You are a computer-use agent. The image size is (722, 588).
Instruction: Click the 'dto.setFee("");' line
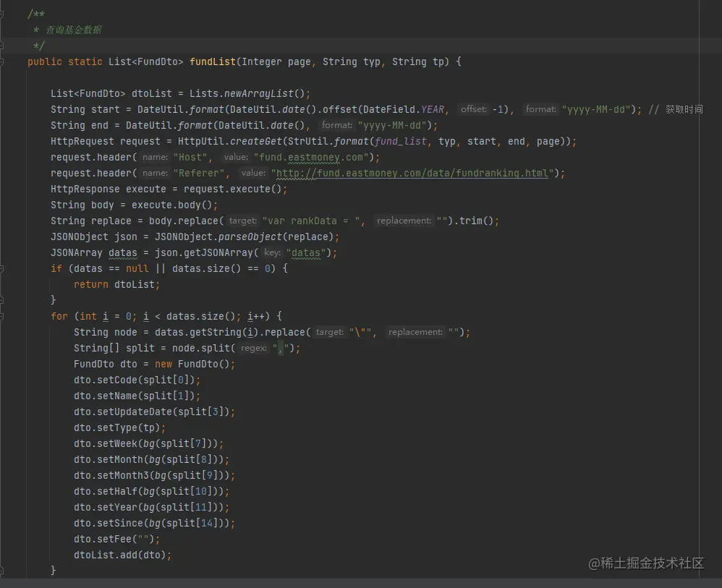click(x=117, y=540)
